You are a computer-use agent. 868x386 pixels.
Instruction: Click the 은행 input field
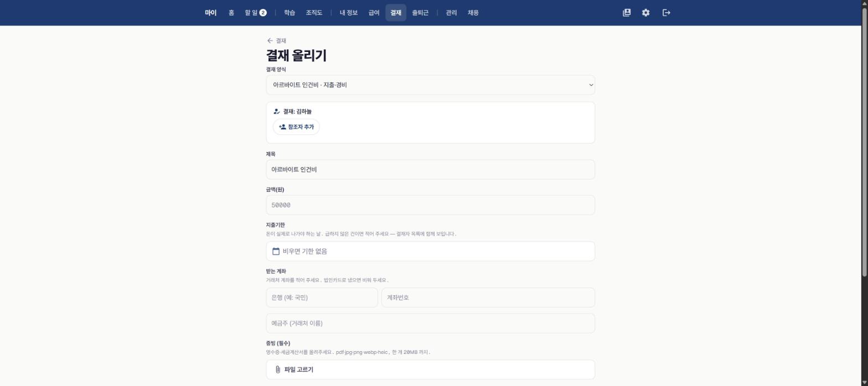click(322, 298)
